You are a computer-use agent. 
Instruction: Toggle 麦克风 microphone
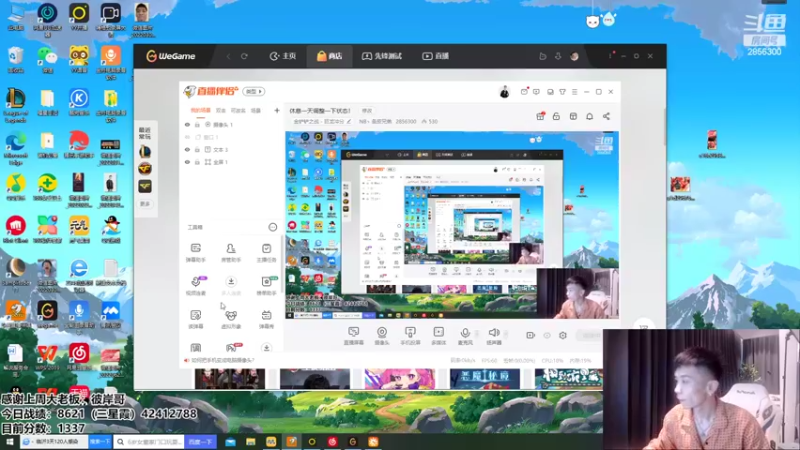pos(465,336)
